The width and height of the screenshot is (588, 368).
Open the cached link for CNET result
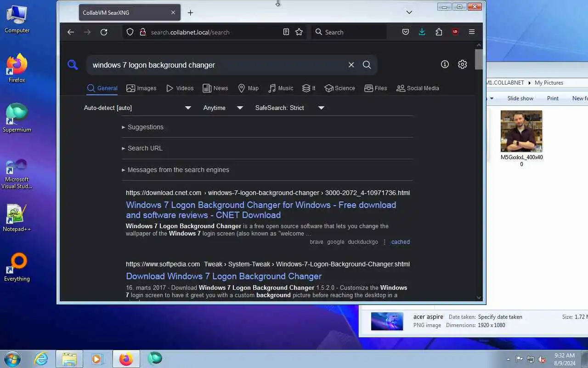coord(401,241)
